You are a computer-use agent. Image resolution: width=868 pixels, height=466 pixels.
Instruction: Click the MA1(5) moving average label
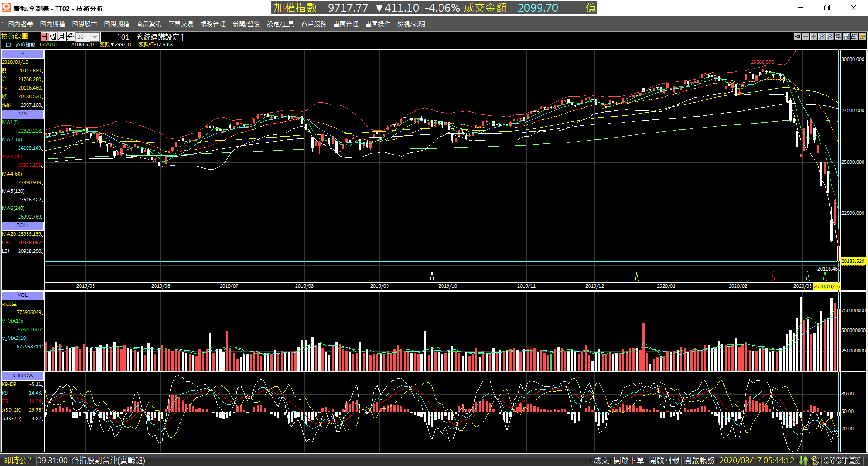tap(11, 123)
